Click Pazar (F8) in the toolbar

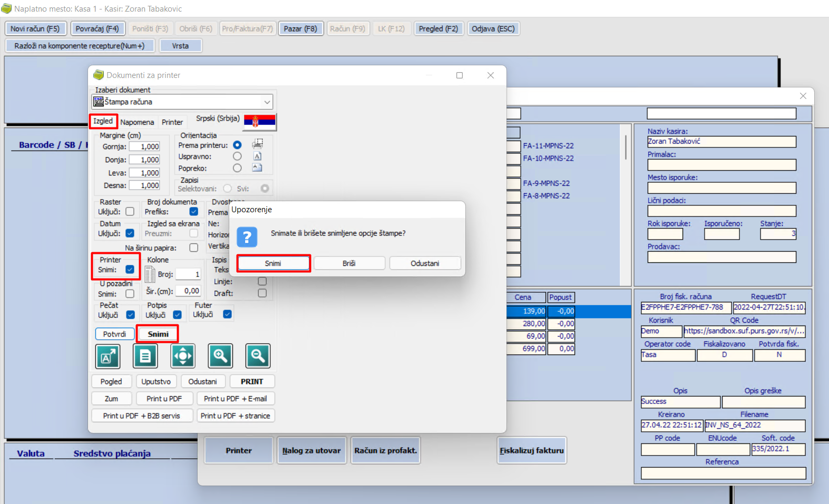[x=300, y=28]
